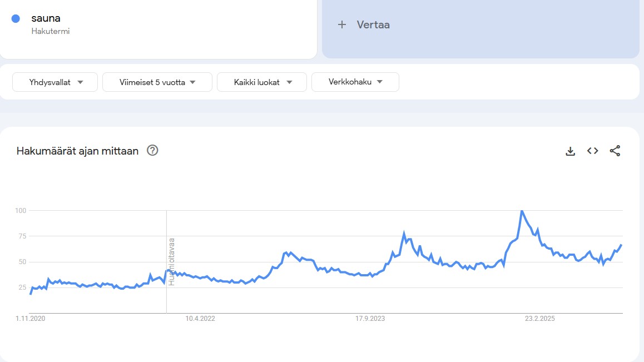This screenshot has width=644, height=362.
Task: Click the Huomioitavaa note marker on chart
Action: coord(172,261)
